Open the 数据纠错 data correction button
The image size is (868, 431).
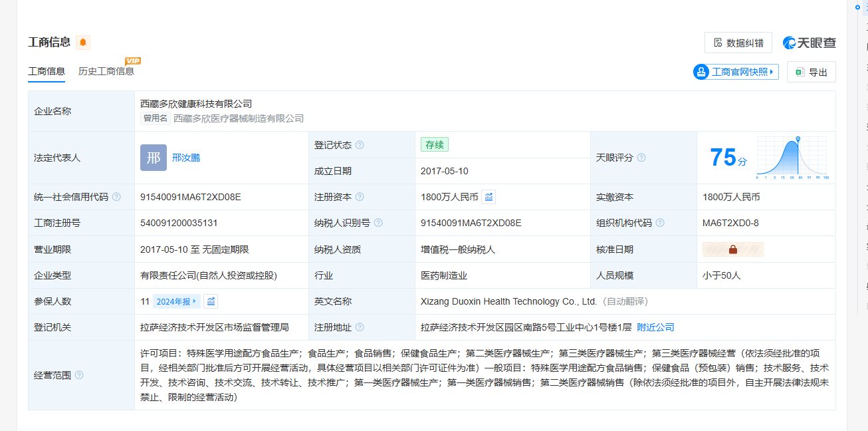[738, 43]
